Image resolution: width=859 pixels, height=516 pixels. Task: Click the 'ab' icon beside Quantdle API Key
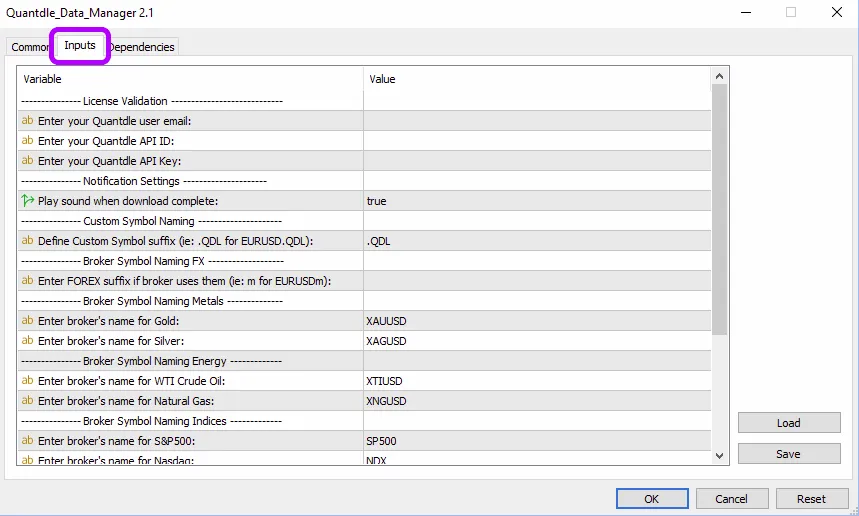pyautogui.click(x=27, y=160)
